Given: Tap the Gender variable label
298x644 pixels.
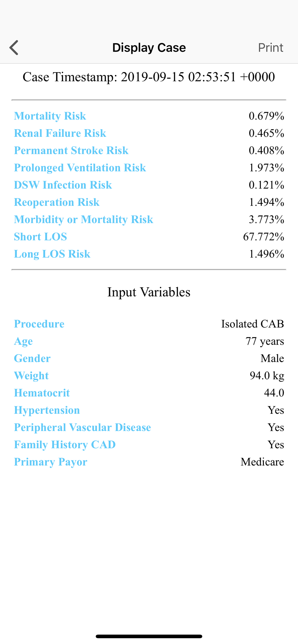Looking at the screenshot, I should point(32,358).
